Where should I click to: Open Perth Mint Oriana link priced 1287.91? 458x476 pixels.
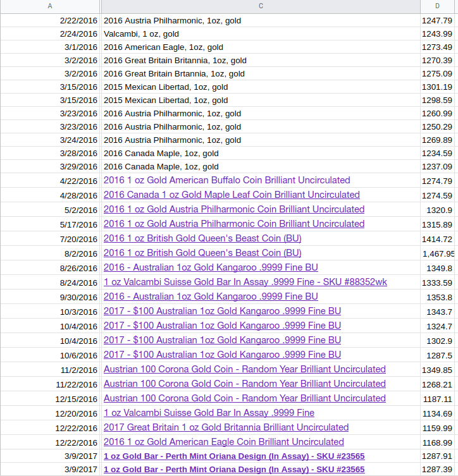233,456
